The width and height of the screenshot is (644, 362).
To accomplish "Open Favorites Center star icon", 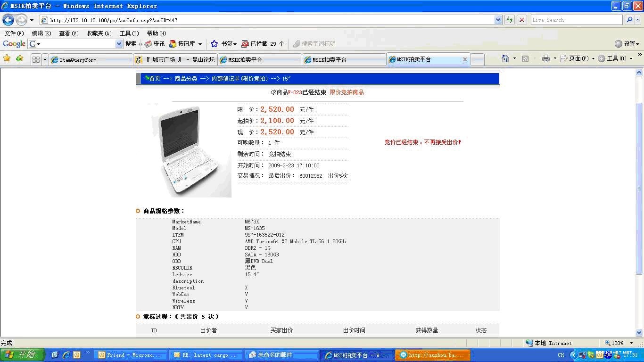I will [7, 58].
